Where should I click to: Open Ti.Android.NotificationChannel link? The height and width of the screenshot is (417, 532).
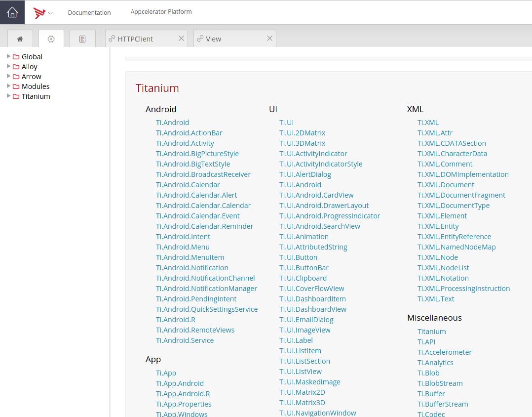click(x=205, y=278)
